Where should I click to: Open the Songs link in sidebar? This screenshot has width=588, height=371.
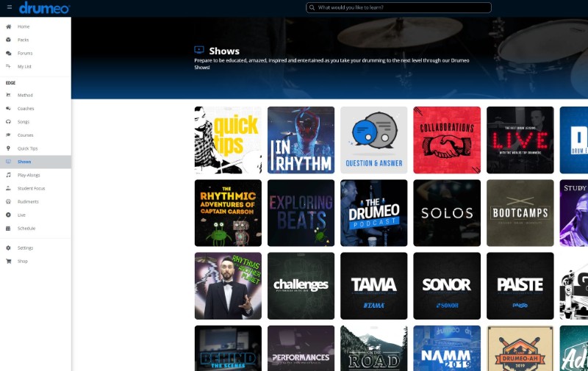[x=24, y=122]
